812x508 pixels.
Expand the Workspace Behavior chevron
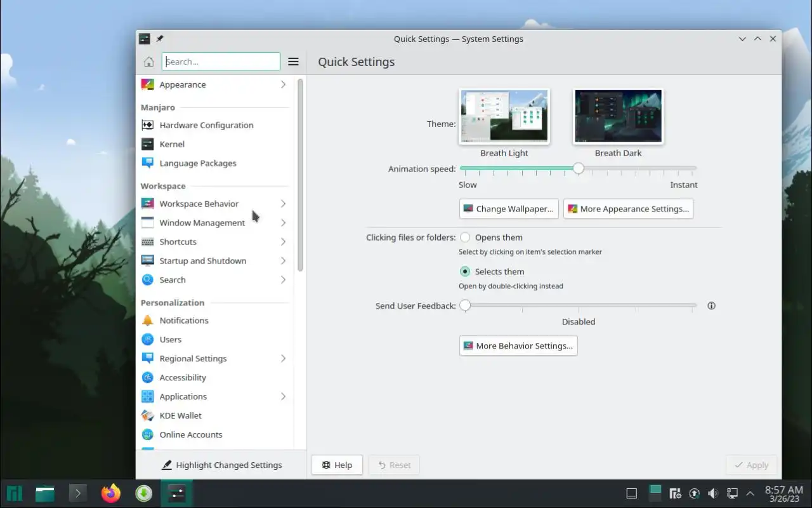pyautogui.click(x=283, y=204)
